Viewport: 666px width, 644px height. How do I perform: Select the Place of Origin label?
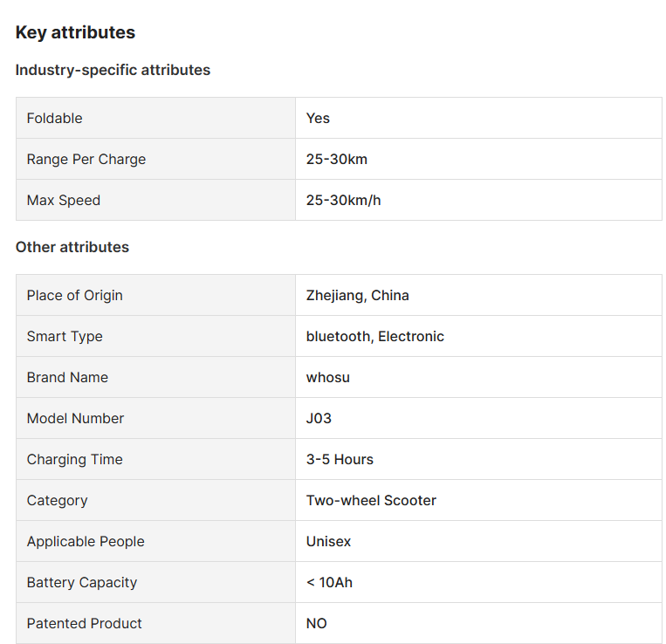pyautogui.click(x=74, y=295)
